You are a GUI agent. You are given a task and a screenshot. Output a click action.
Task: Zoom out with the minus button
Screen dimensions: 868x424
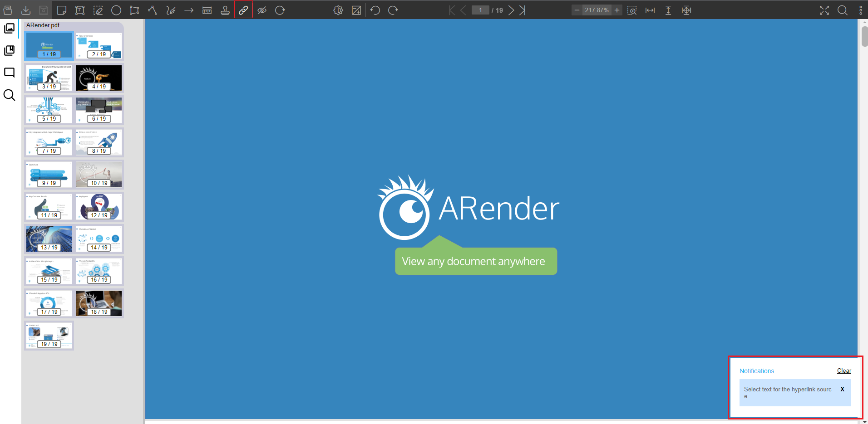[x=577, y=10]
